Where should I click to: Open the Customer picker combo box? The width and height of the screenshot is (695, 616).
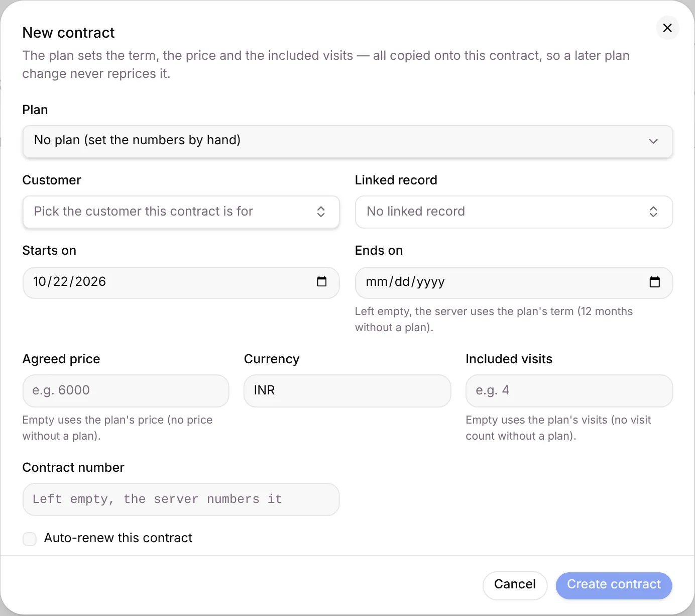pyautogui.click(x=181, y=212)
